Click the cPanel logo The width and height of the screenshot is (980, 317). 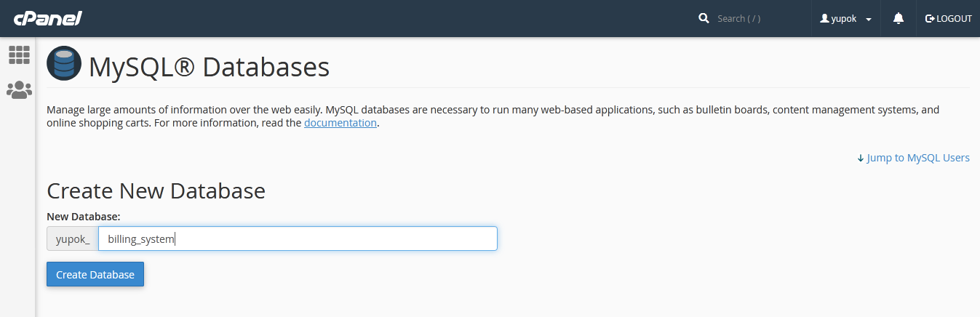47,18
